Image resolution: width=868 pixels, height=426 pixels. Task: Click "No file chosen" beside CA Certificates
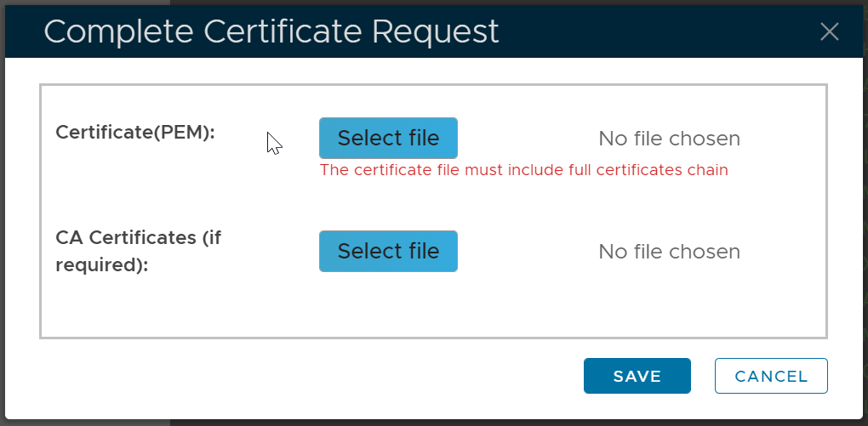click(669, 252)
